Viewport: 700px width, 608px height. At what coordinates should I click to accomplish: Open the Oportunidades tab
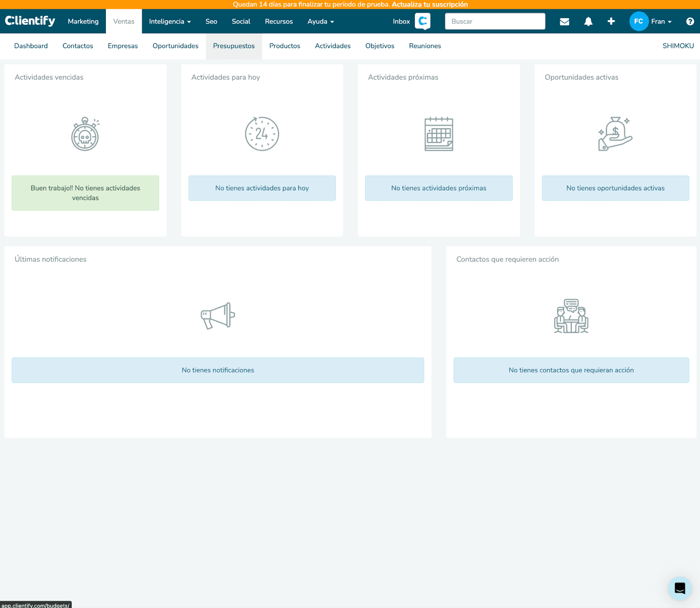click(175, 46)
